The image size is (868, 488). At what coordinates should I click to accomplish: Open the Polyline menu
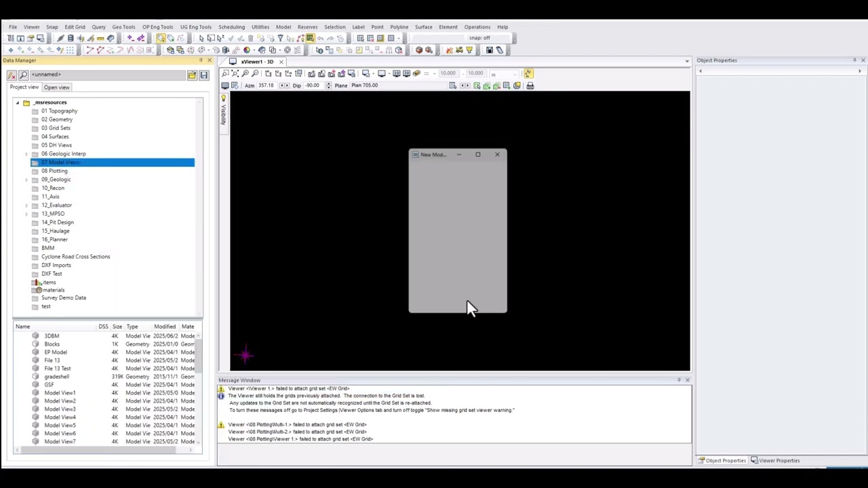coord(399,27)
